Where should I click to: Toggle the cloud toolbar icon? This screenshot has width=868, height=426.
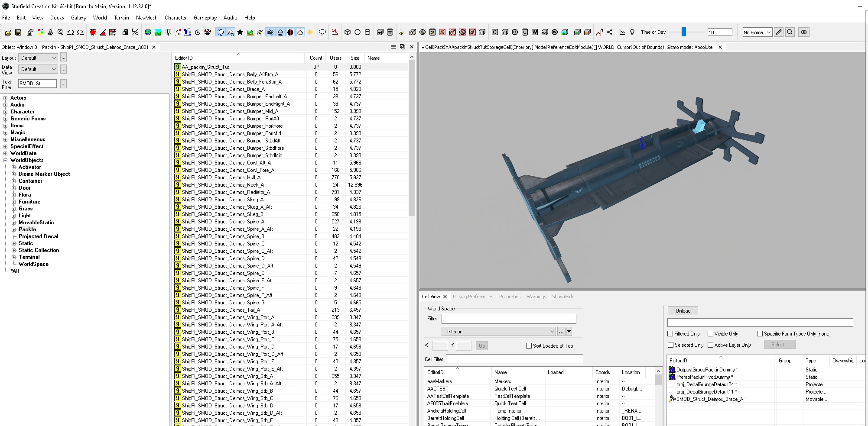click(300, 32)
